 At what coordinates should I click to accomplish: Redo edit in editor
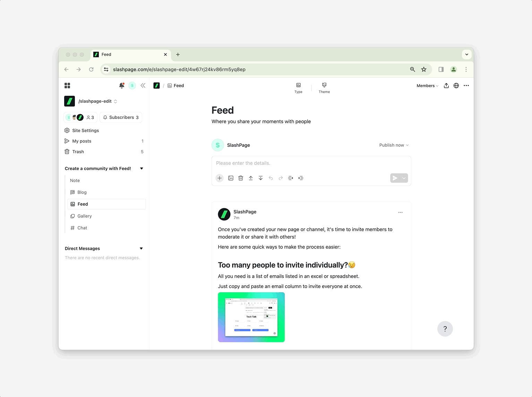click(x=281, y=178)
